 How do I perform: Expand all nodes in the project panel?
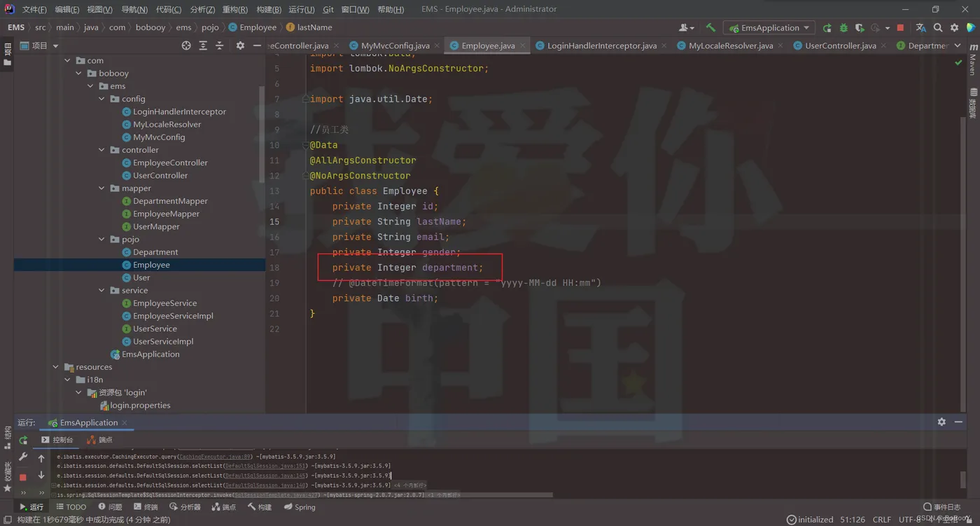coord(203,46)
